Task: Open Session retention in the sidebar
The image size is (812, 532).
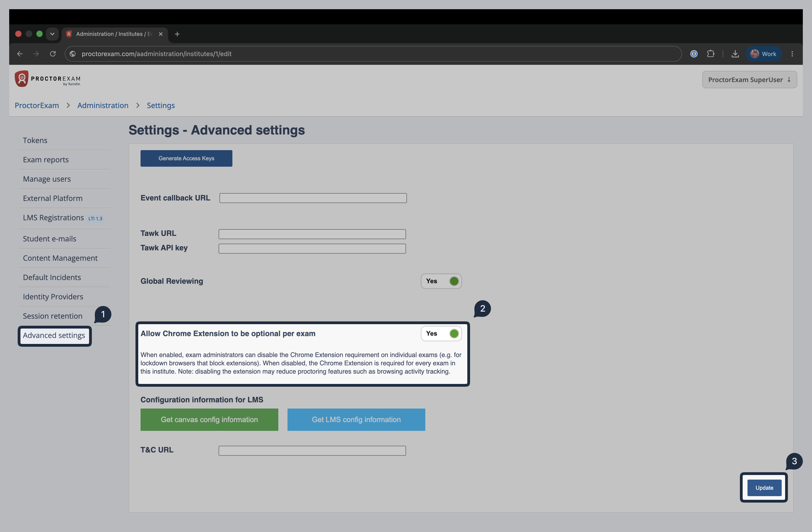Action: pos(53,316)
